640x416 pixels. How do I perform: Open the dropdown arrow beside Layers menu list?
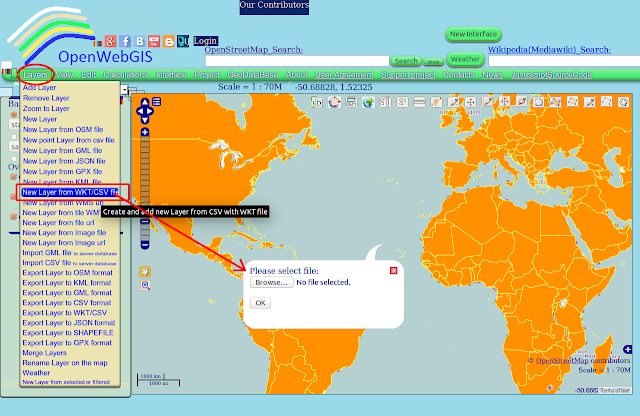(x=124, y=90)
